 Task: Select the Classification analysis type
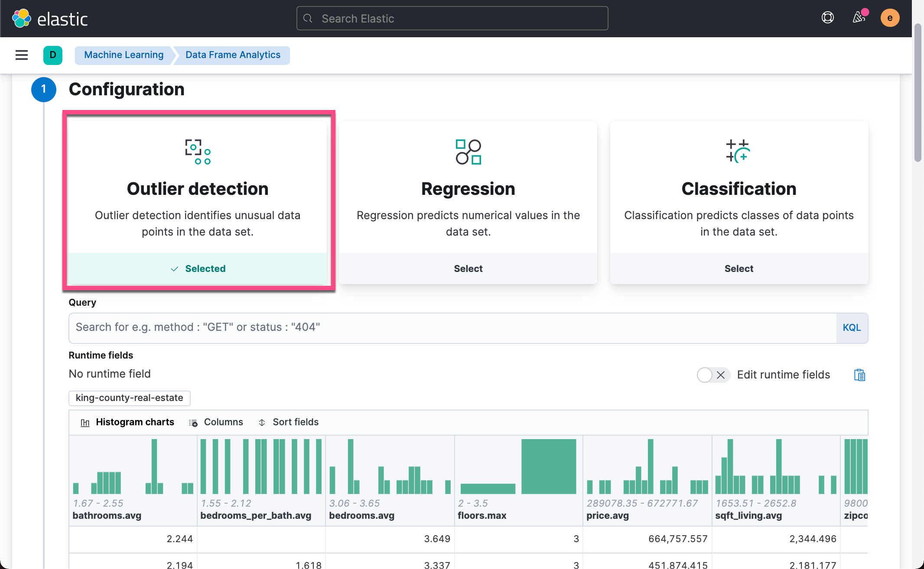(x=739, y=268)
